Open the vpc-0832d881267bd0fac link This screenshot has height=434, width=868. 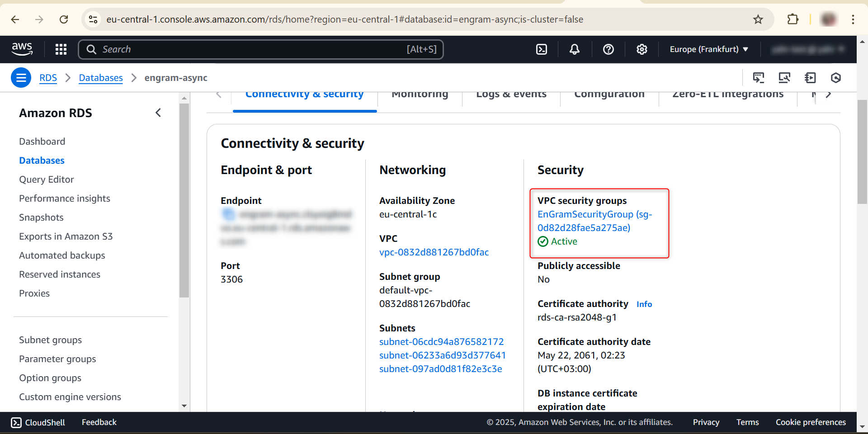(x=434, y=252)
